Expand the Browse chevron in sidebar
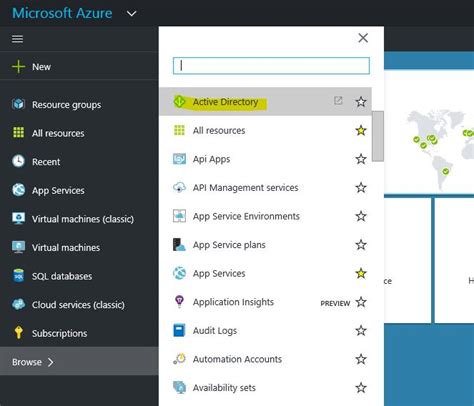 (50, 362)
